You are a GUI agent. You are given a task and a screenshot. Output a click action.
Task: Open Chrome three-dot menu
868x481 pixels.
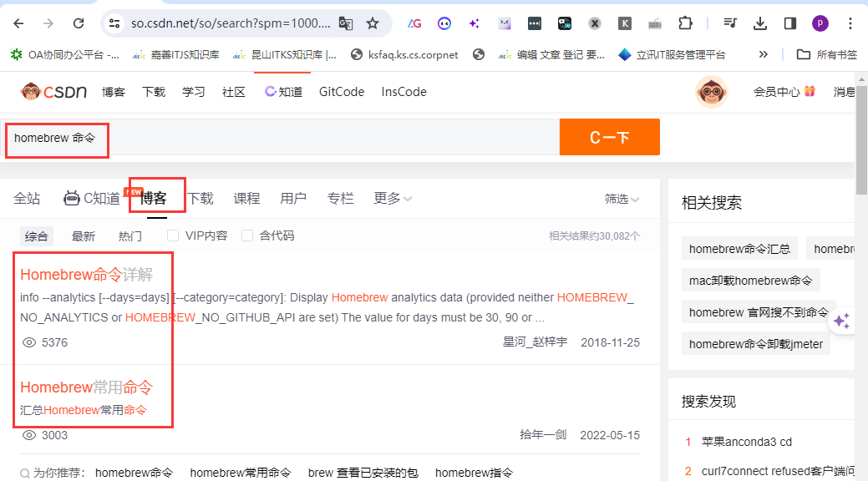[x=850, y=23]
